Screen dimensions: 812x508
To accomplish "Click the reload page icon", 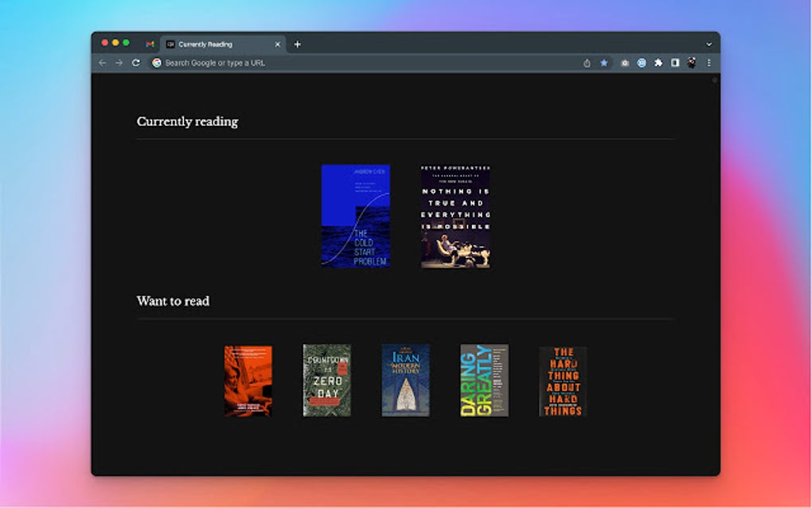I will [x=136, y=62].
